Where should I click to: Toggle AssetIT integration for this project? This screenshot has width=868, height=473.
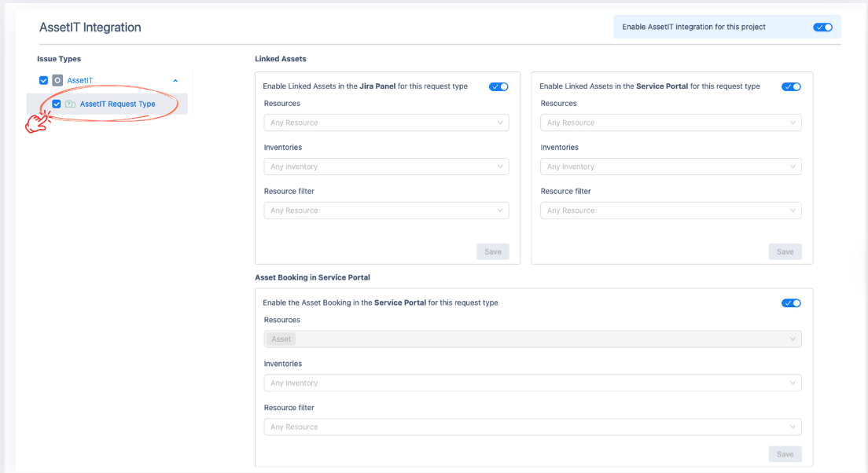click(822, 27)
